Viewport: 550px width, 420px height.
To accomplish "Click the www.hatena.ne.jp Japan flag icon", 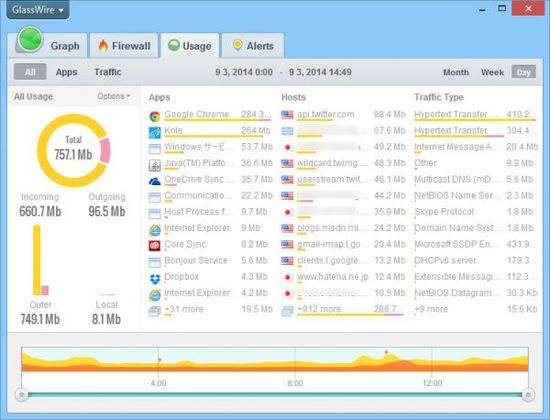I will point(287,277).
